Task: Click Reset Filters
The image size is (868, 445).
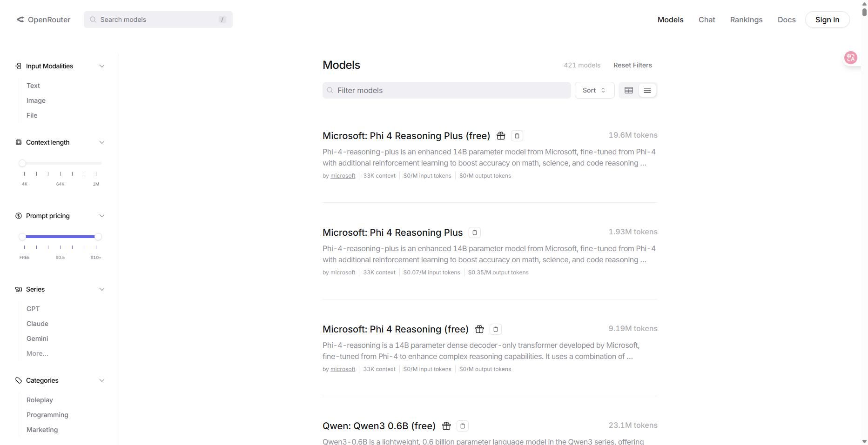Action: coord(632,65)
